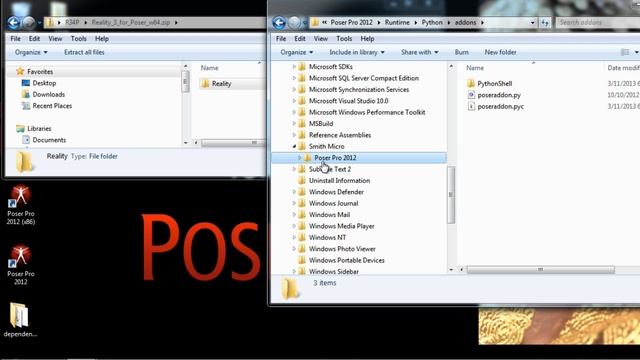The width and height of the screenshot is (640, 360).
Task: Open Tools menu in zip window
Action: point(78,39)
